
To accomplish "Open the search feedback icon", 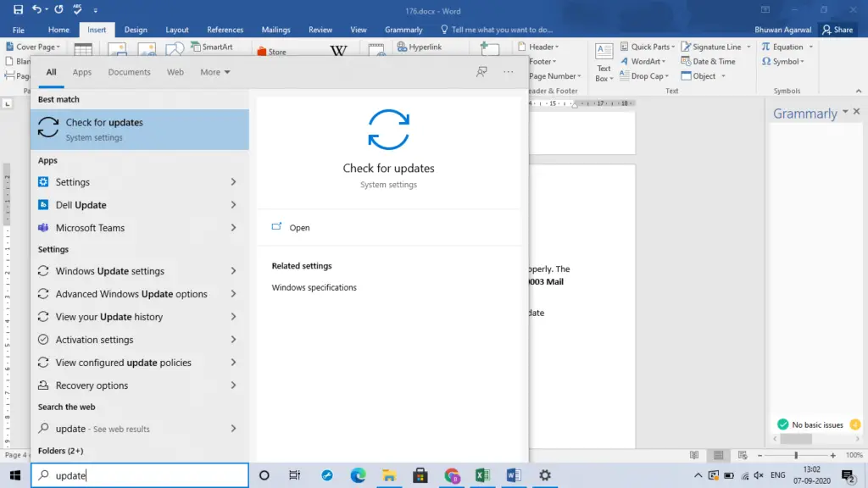I will (x=481, y=72).
